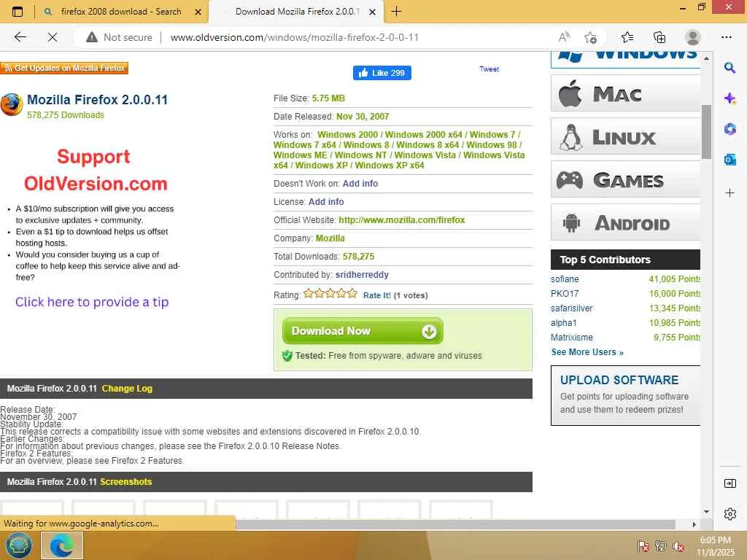Click Add info beside Doesn't Work on
This screenshot has height=560, width=747.
coord(360,183)
